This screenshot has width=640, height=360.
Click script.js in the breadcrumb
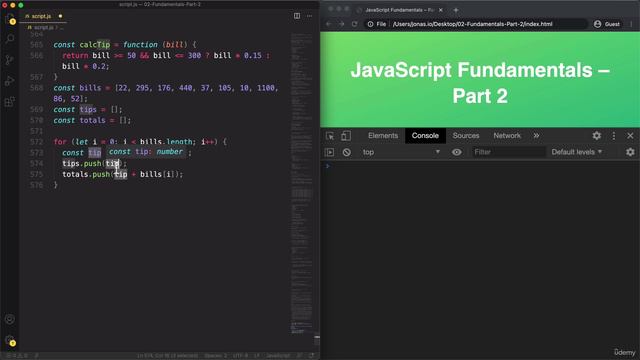pos(44,27)
